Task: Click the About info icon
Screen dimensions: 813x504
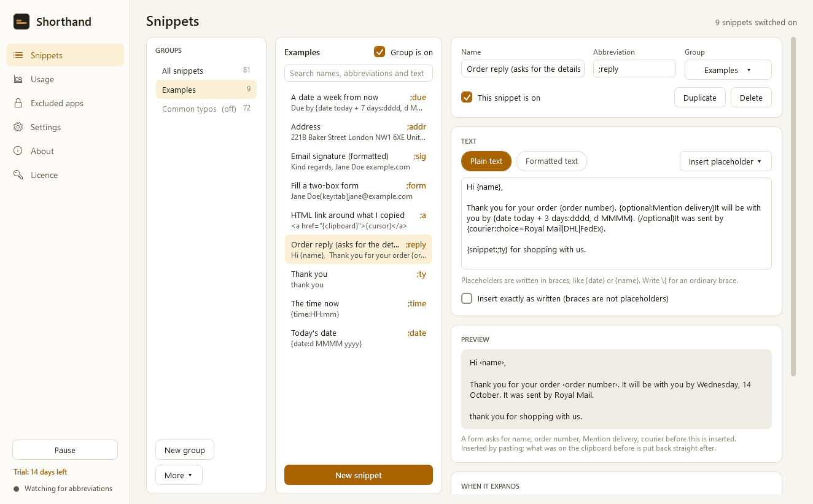Action: (18, 151)
